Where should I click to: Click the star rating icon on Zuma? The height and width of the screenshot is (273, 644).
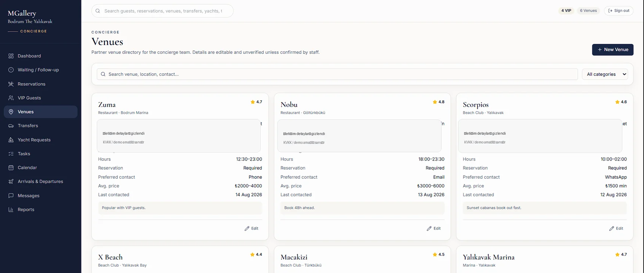click(x=253, y=102)
